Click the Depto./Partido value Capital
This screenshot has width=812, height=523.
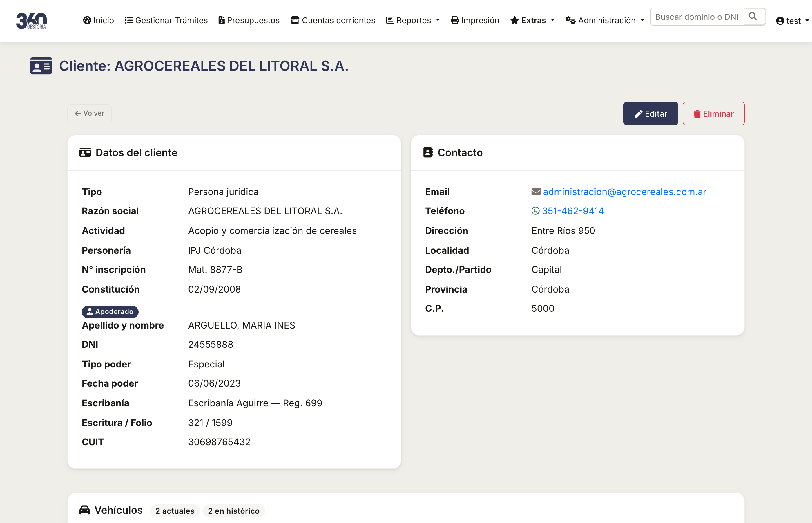click(547, 270)
